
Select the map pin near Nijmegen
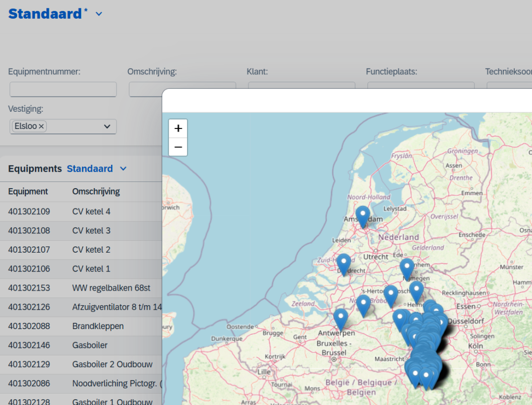coord(407,268)
